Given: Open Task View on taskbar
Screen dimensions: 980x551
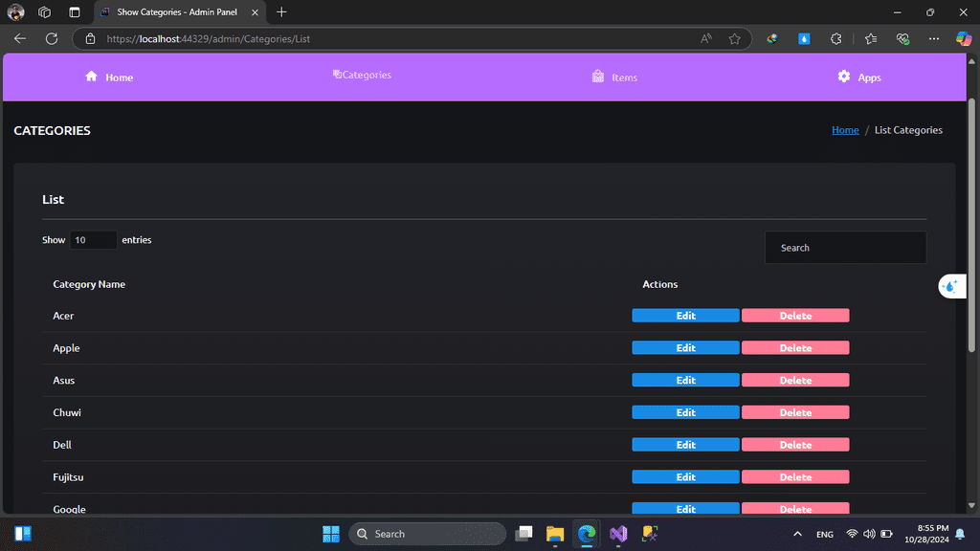Looking at the screenshot, I should click(523, 534).
